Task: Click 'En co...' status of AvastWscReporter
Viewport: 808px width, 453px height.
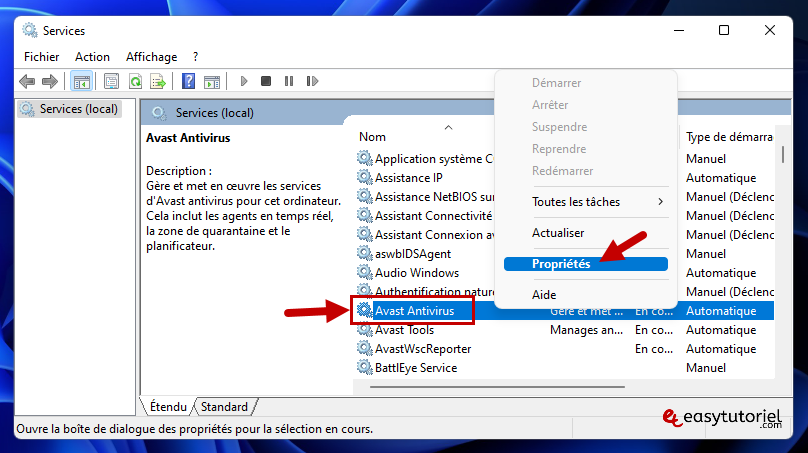Action: pos(653,349)
